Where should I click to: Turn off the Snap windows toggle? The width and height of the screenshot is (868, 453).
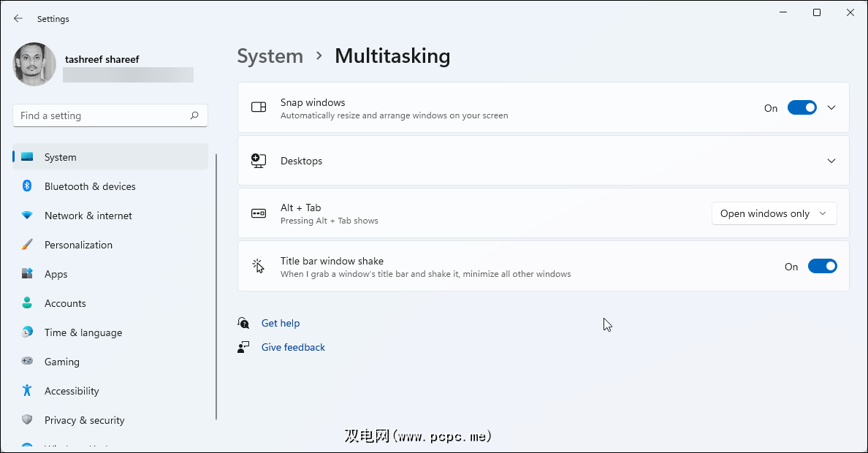[x=802, y=108]
